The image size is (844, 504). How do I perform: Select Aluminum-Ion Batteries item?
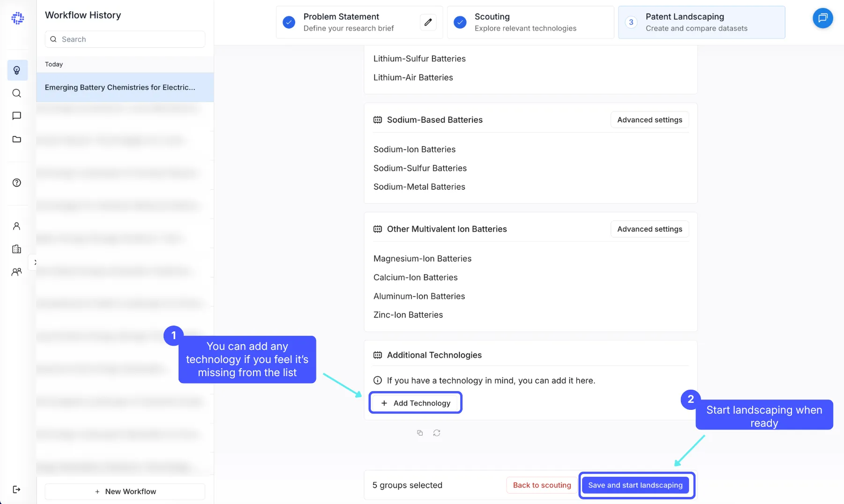[419, 296]
